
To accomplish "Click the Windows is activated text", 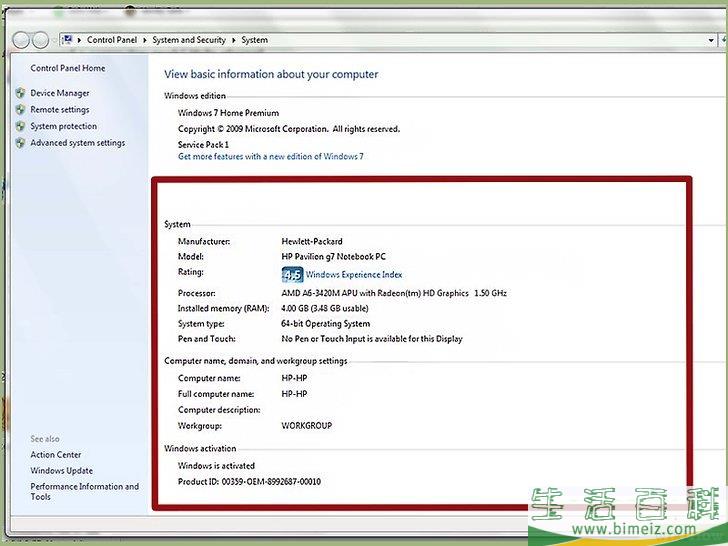I will point(216,466).
